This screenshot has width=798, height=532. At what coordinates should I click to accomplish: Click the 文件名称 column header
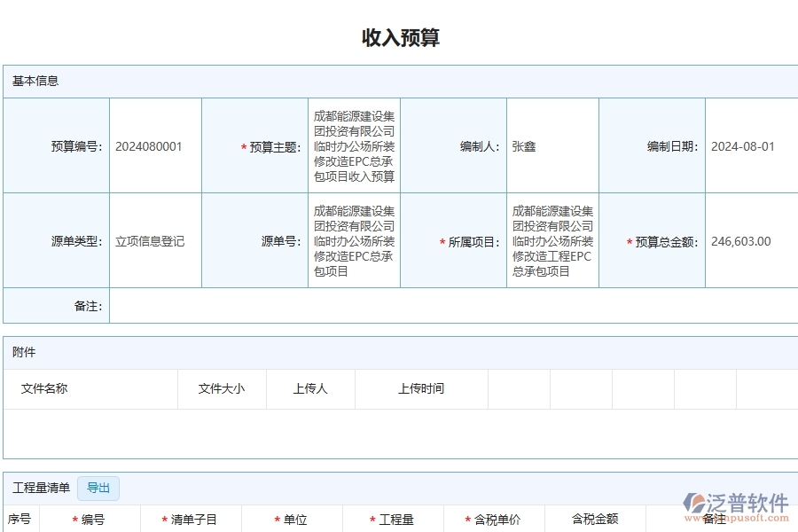pos(43,388)
